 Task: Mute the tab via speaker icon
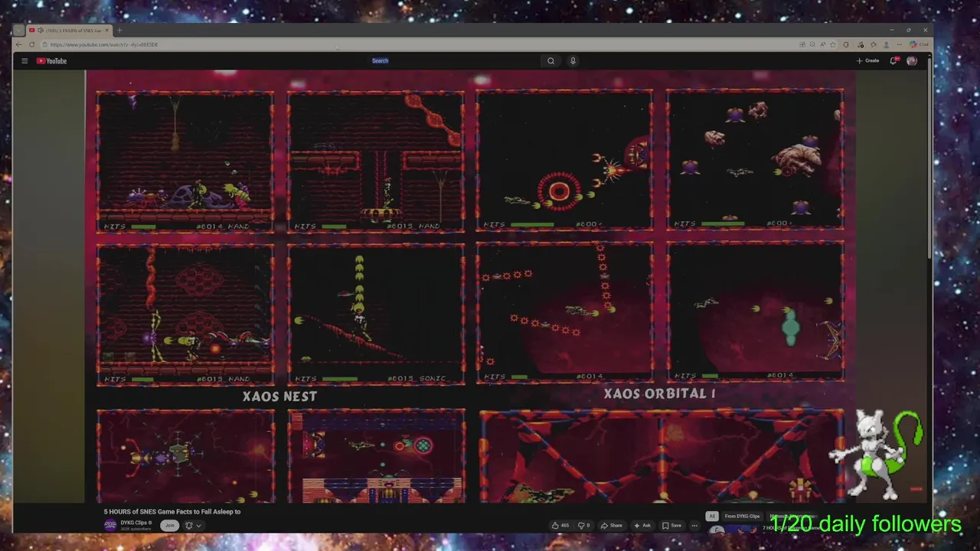(x=41, y=31)
